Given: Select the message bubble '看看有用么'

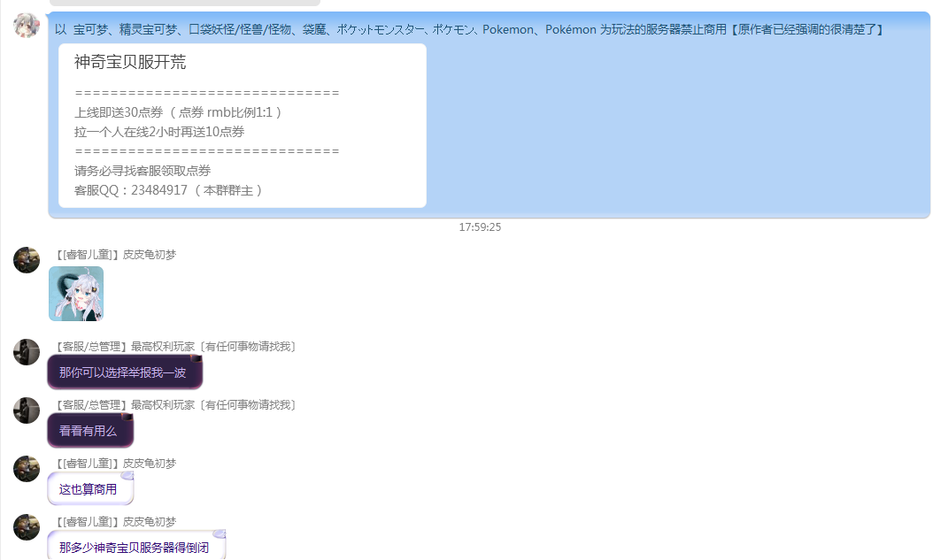Looking at the screenshot, I should pyautogui.click(x=90, y=430).
